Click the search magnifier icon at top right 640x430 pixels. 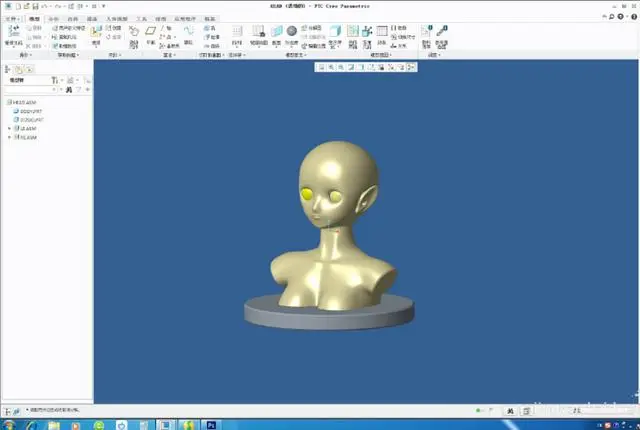611,17
